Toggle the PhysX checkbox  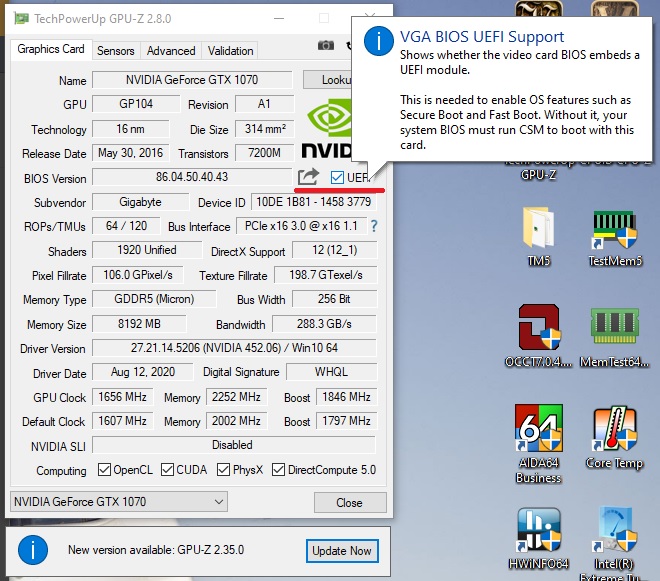223,469
